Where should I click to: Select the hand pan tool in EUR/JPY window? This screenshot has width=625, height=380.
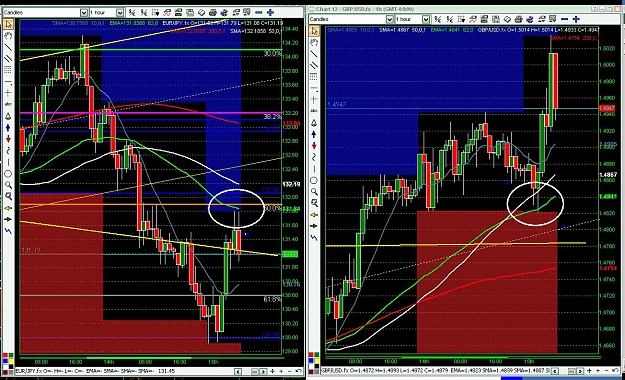click(x=8, y=36)
